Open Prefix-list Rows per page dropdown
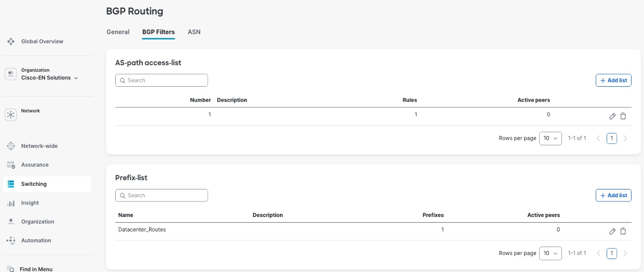 click(550, 253)
